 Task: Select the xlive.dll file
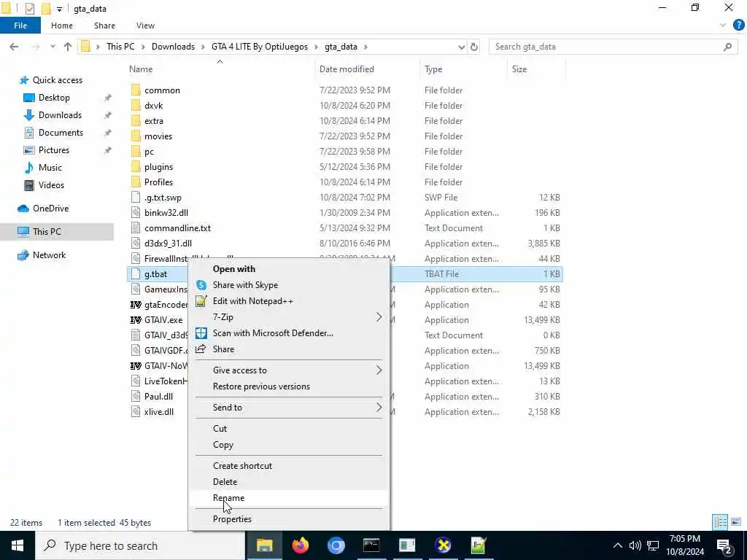coord(158,412)
